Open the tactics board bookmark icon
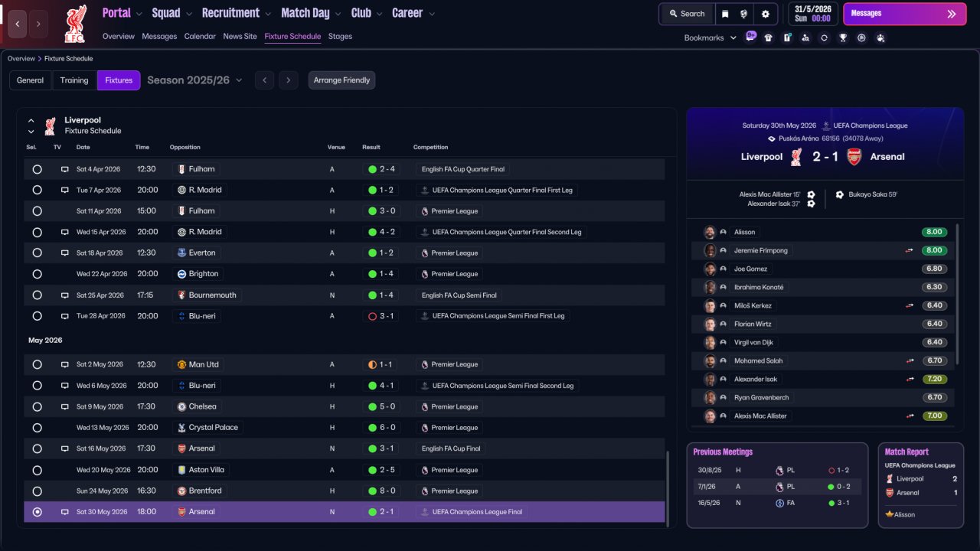The image size is (980, 551). (787, 37)
